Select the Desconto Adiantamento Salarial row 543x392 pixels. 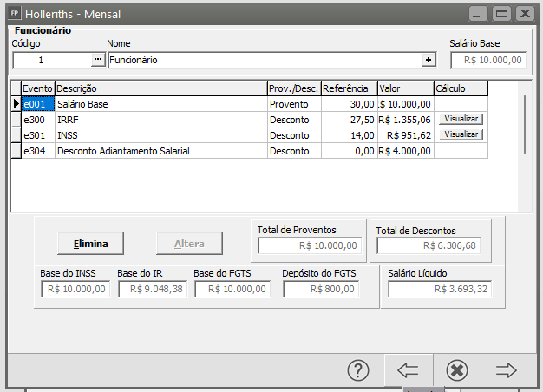click(x=160, y=151)
